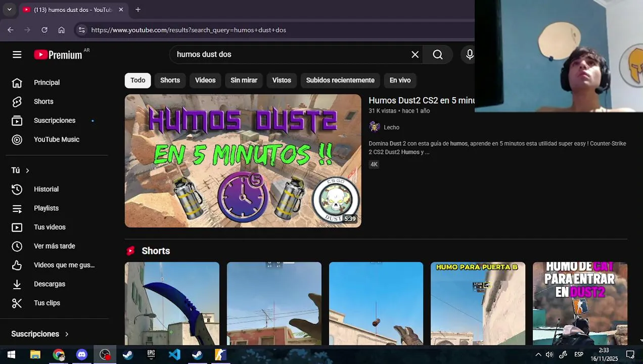
Task: Select the Todo filter chip
Action: click(x=138, y=80)
